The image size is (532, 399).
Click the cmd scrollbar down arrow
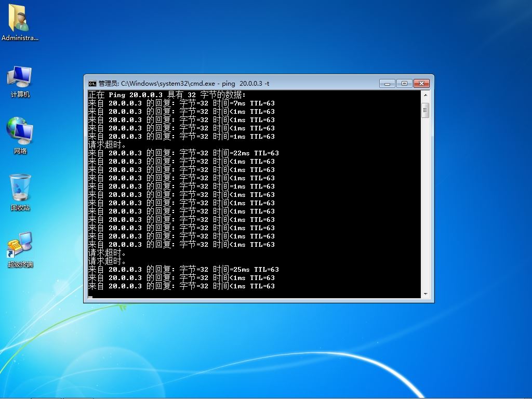tap(425, 294)
